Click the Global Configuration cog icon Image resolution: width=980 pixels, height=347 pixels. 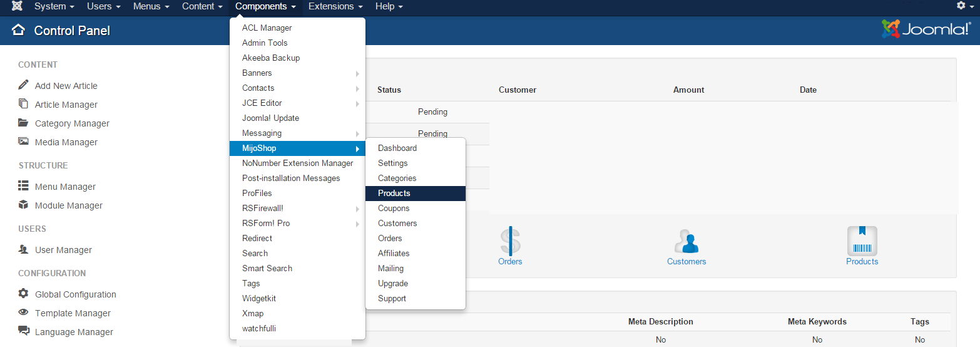[x=24, y=293]
